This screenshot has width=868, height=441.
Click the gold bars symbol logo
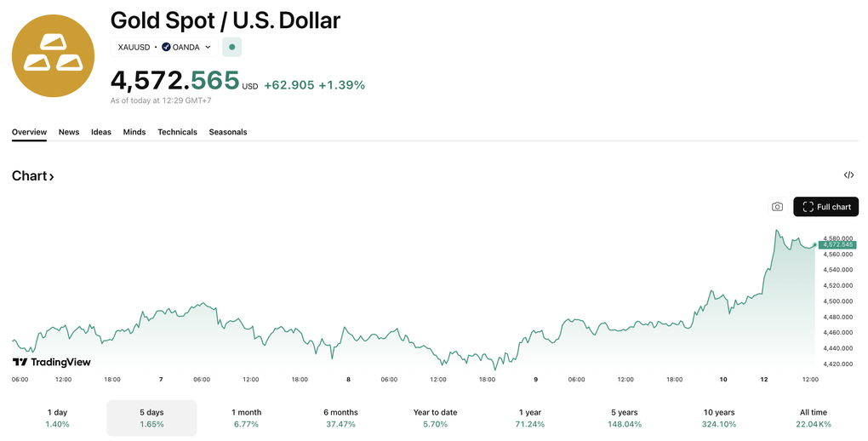tap(53, 55)
